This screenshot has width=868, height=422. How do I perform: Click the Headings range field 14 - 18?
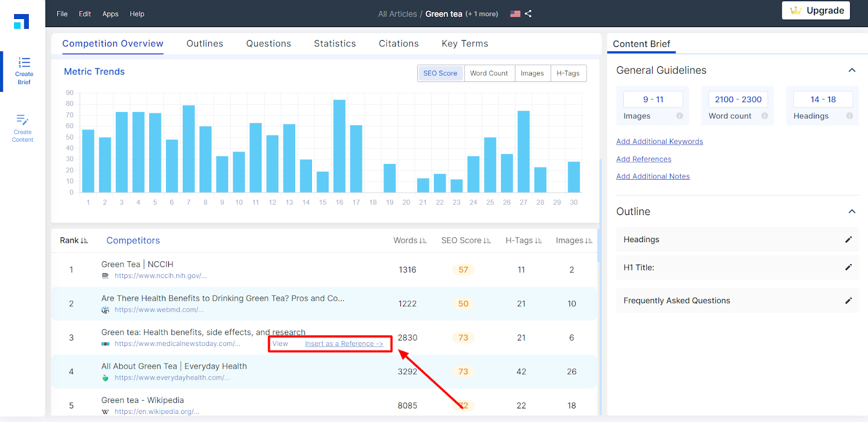pos(823,99)
